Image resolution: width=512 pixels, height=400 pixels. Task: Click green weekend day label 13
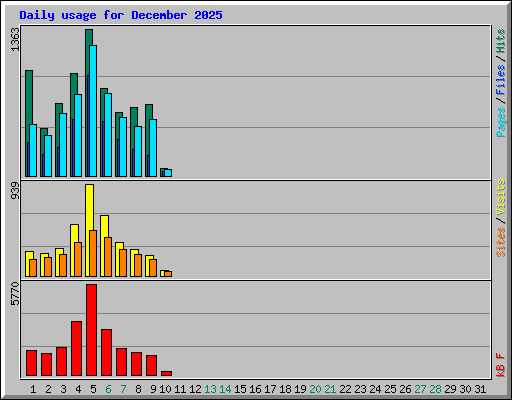(210, 389)
